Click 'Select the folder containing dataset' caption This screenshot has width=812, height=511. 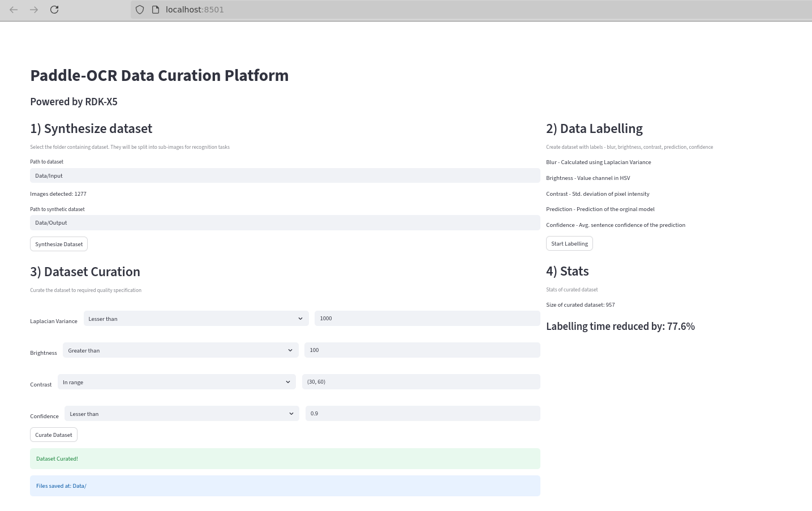(130, 147)
